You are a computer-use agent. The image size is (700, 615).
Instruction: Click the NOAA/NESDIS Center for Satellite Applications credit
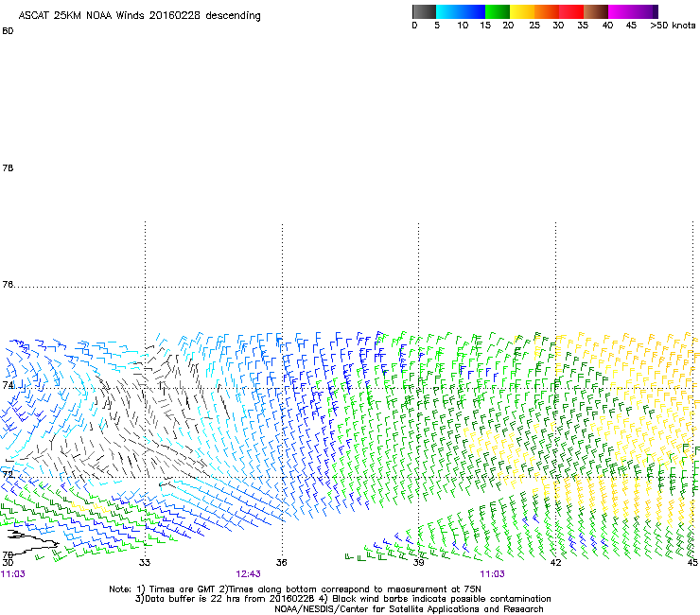click(409, 609)
